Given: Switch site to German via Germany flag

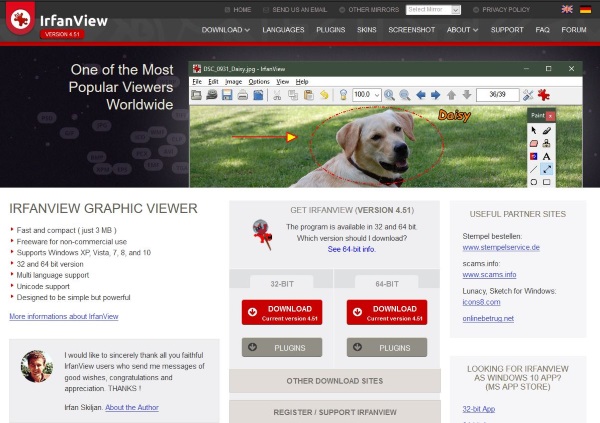Looking at the screenshot, I should (585, 9).
